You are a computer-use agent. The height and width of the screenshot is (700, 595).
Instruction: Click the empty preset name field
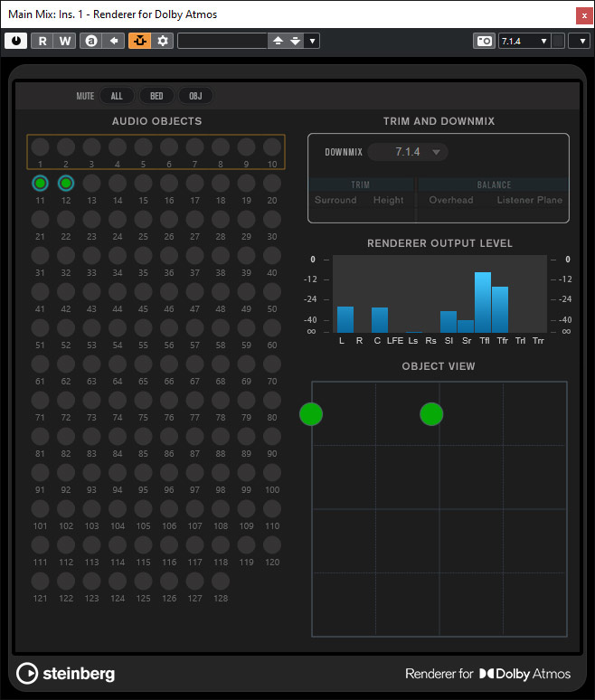[222, 41]
